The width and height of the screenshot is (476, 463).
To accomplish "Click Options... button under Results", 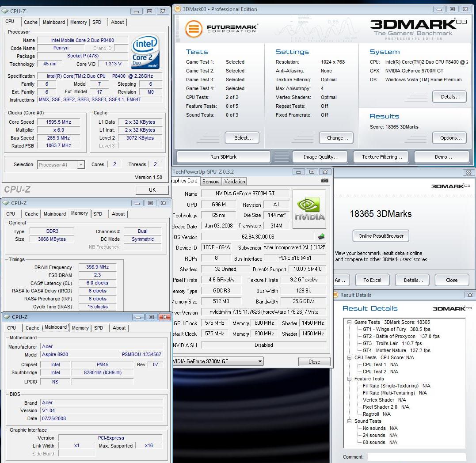I will click(x=449, y=138).
